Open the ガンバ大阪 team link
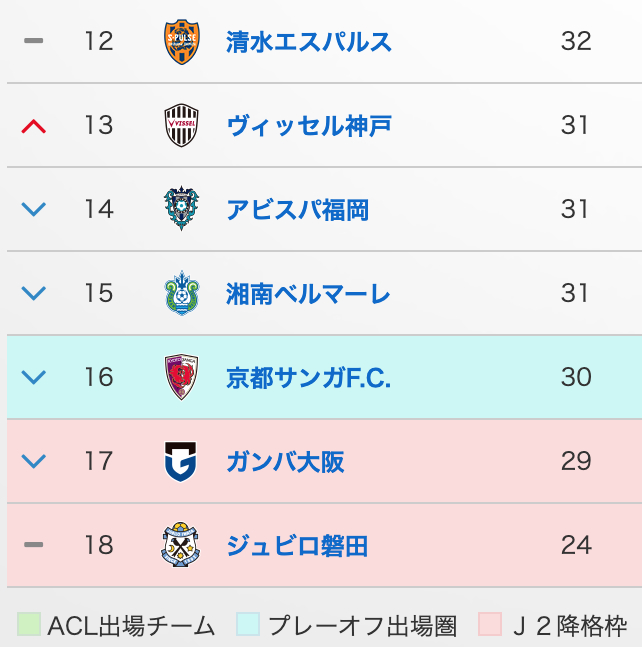 tap(286, 462)
